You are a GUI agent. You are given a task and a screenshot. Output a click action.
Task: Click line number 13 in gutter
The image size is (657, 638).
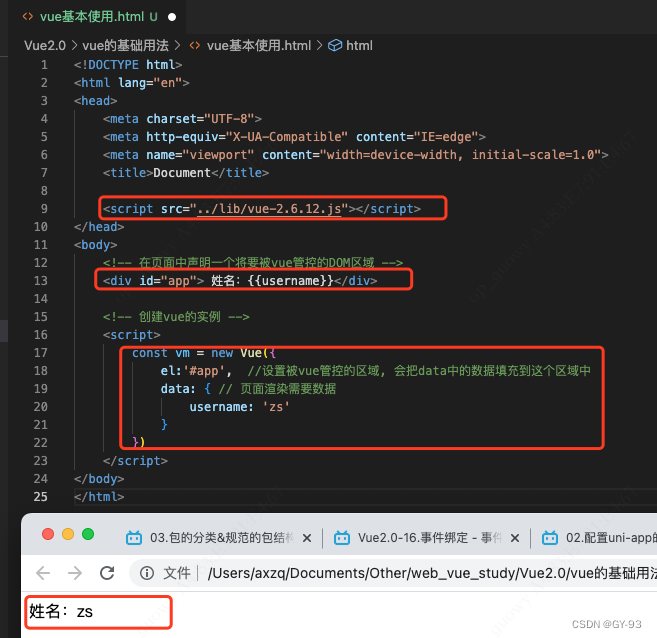41,281
